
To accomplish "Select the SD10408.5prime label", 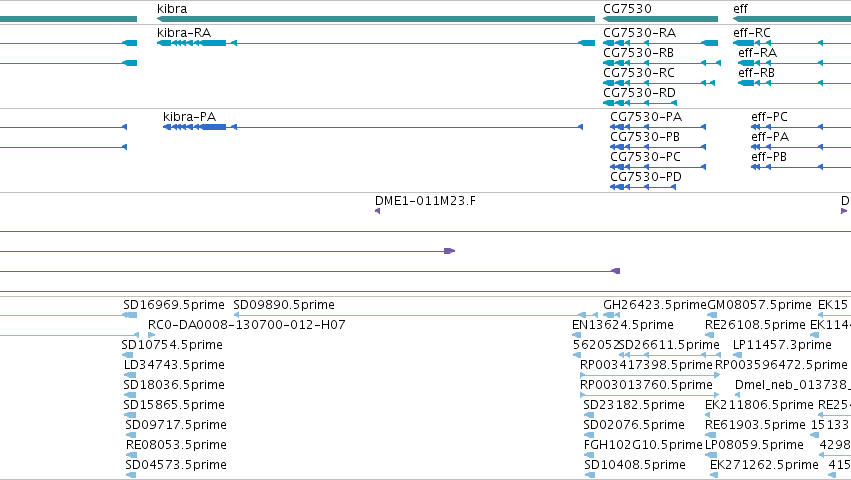I will [x=635, y=465].
